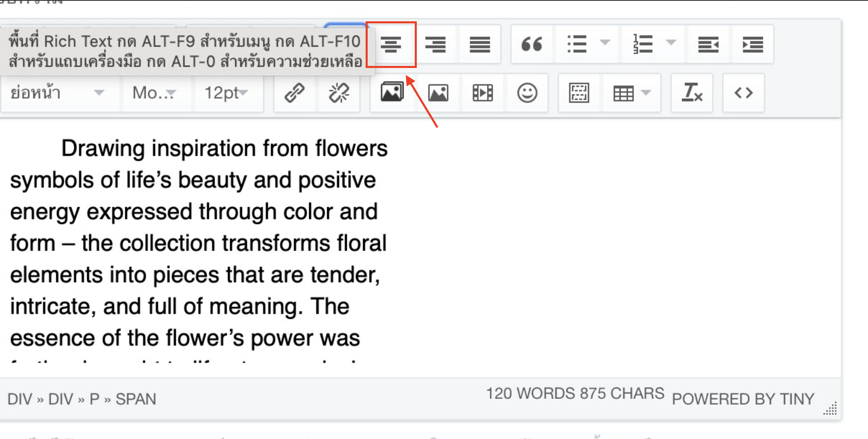Apply numbered list formatting
Image resolution: width=868 pixels, height=439 pixels.
pyautogui.click(x=643, y=44)
